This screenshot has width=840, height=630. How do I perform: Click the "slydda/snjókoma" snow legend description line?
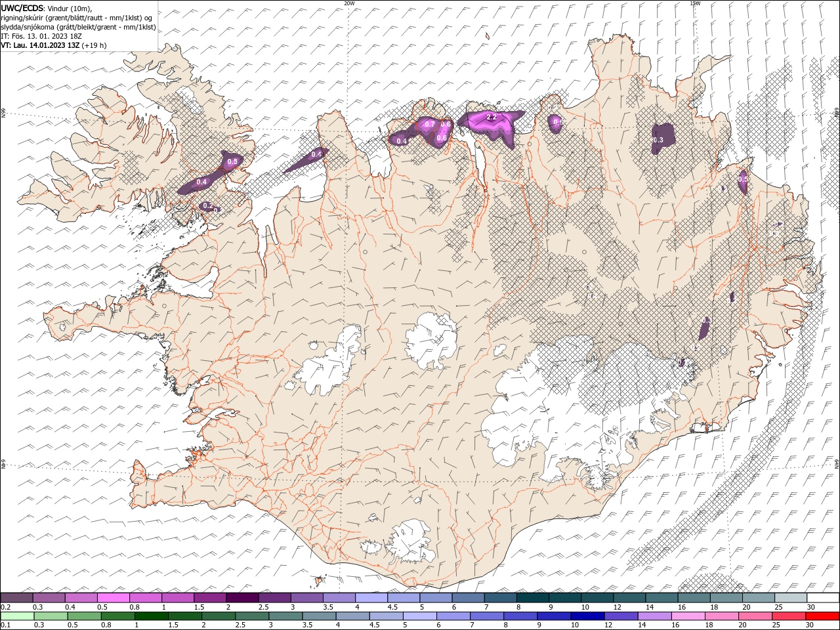point(78,27)
